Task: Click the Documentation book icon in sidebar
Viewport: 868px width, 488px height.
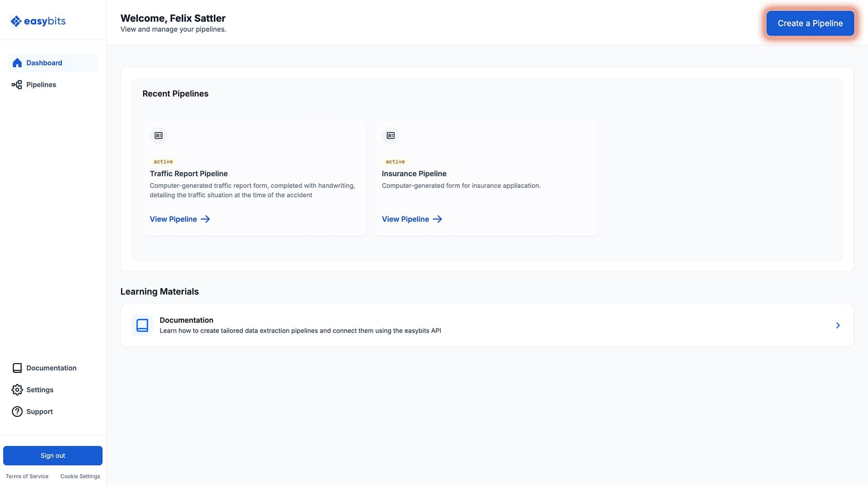Action: point(17,368)
